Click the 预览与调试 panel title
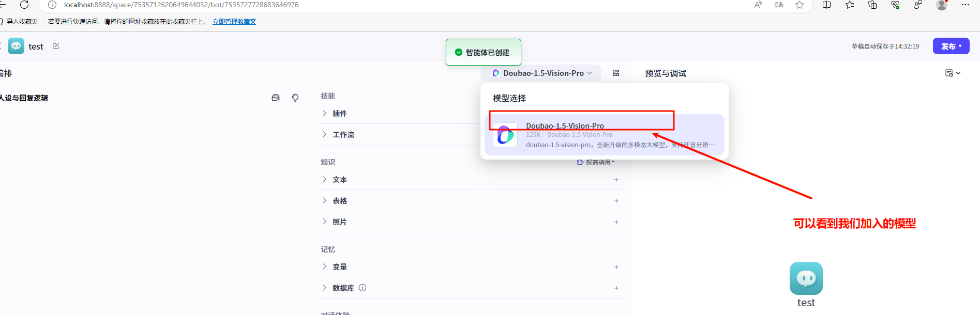The width and height of the screenshot is (980, 315). click(666, 73)
